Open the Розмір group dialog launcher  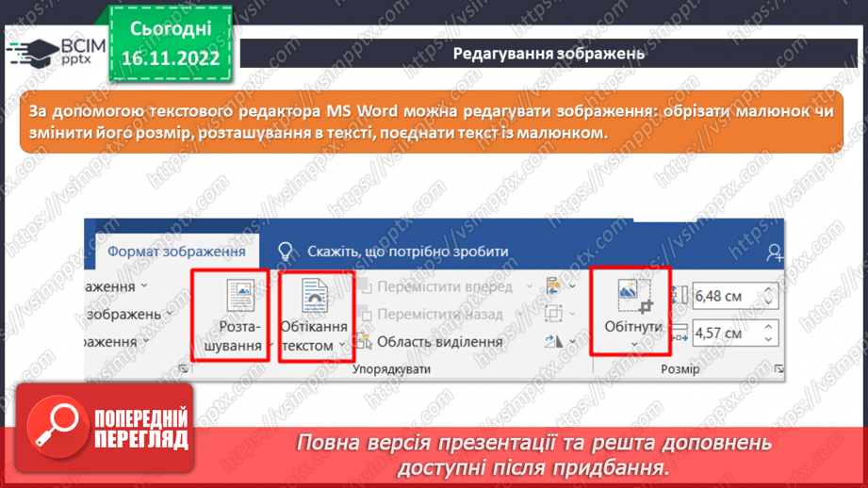[x=778, y=369]
